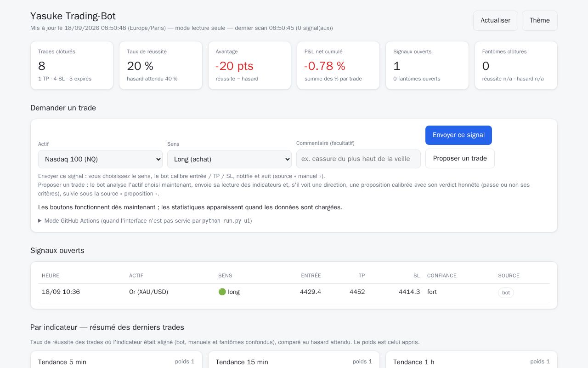The width and height of the screenshot is (588, 368).
Task: Toggle the Thème button
Action: pyautogui.click(x=539, y=21)
